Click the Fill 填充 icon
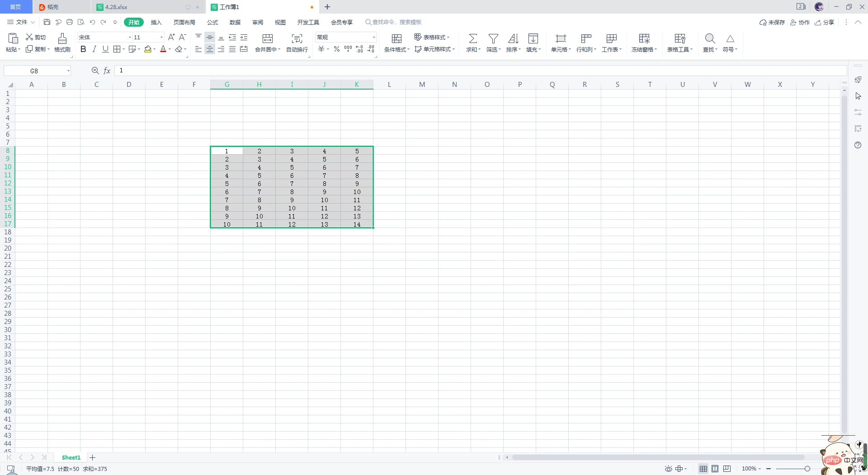 533,38
